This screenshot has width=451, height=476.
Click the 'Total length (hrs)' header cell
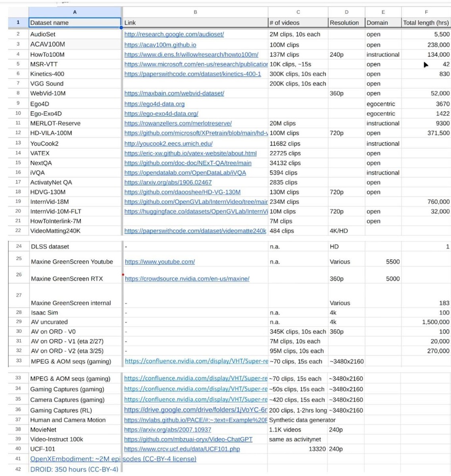(426, 23)
